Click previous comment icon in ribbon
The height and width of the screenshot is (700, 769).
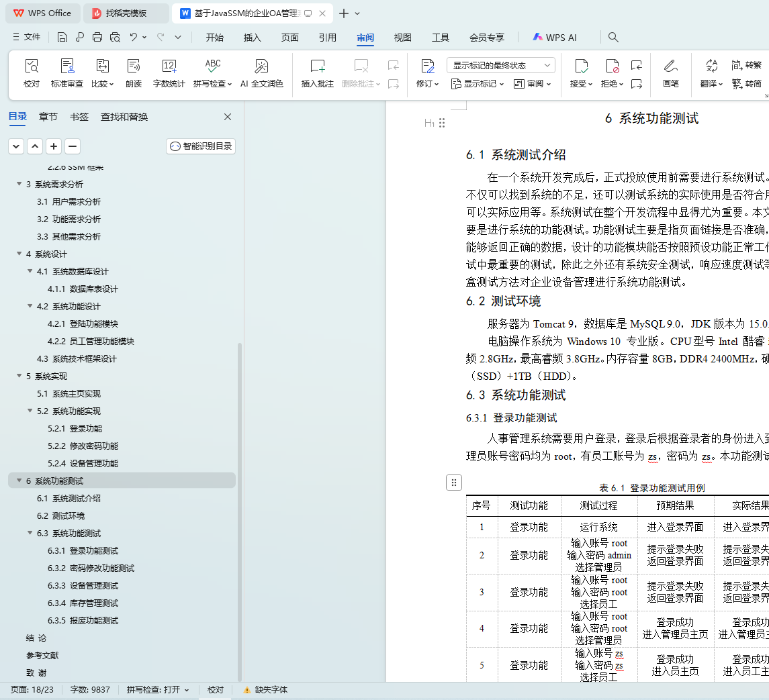[x=394, y=65]
